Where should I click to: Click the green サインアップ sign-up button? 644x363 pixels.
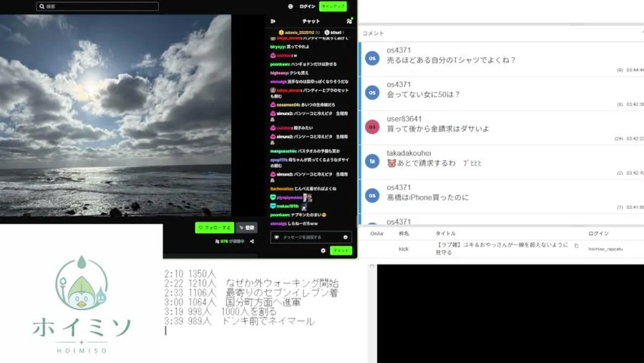tap(333, 7)
